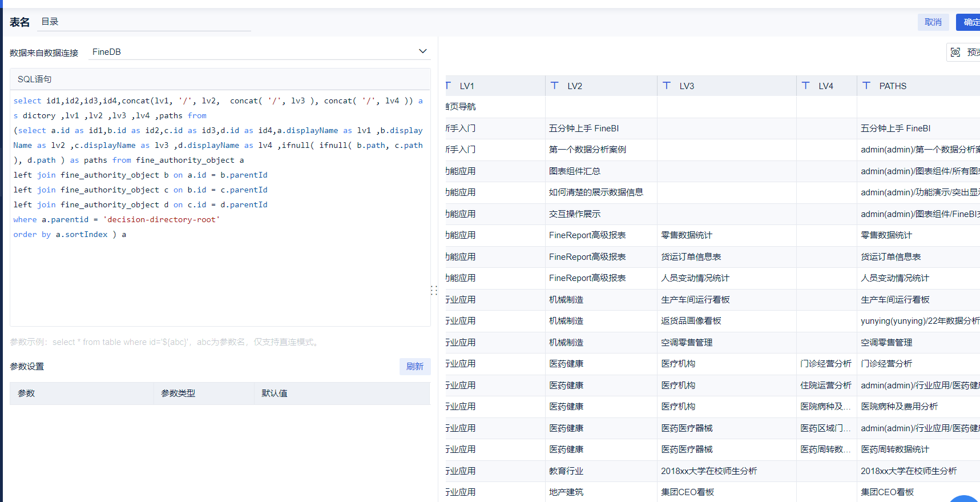The height and width of the screenshot is (502, 980).
Task: Select the 参数 column header
Action: click(82, 393)
